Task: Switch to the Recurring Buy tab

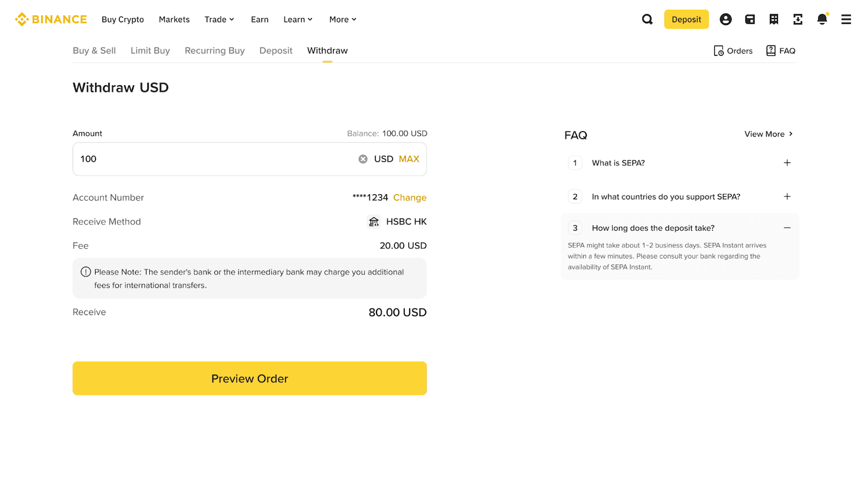Action: tap(214, 51)
